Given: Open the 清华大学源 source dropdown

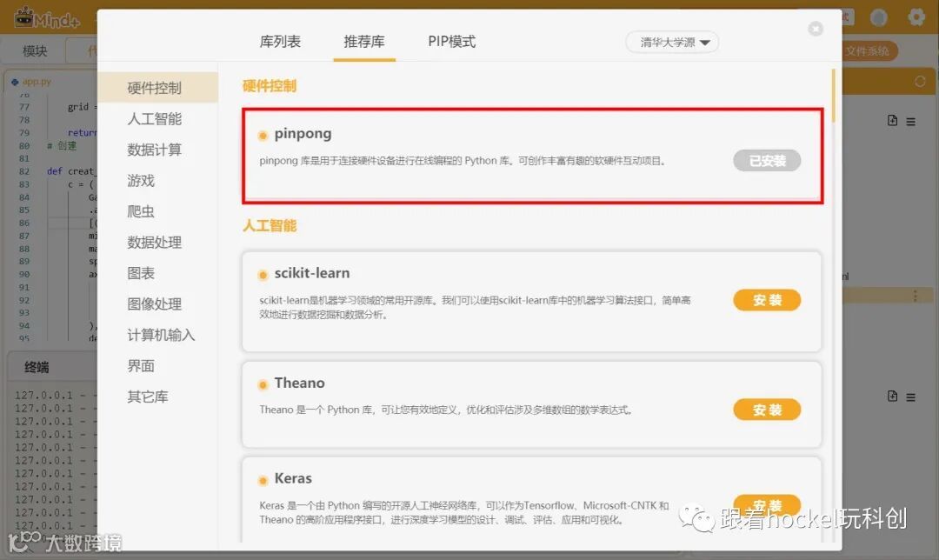Looking at the screenshot, I should 672,43.
